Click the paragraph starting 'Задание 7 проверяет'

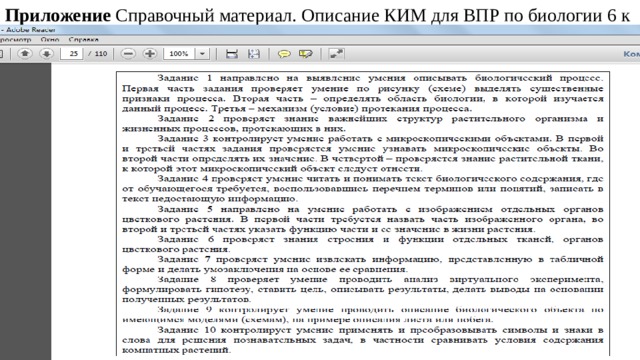point(362,264)
